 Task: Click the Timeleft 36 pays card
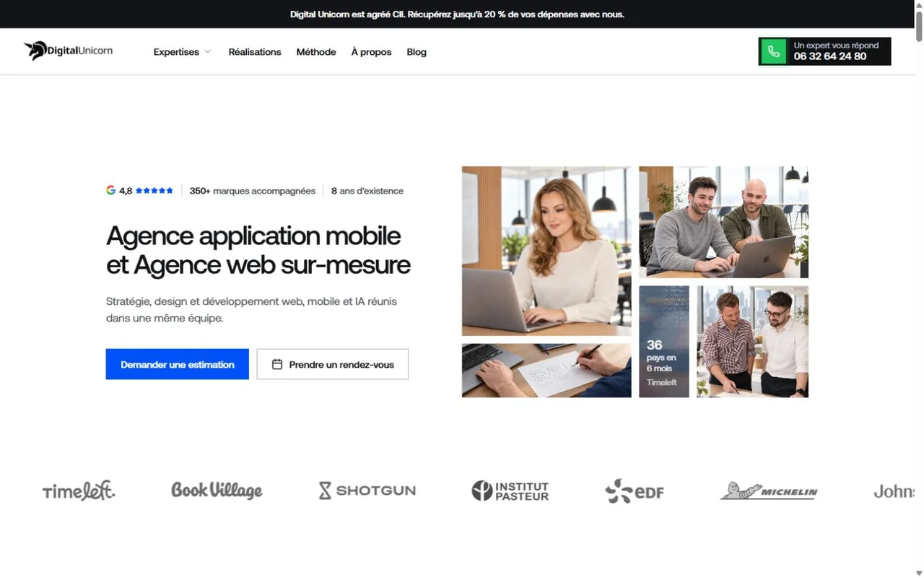coord(664,342)
